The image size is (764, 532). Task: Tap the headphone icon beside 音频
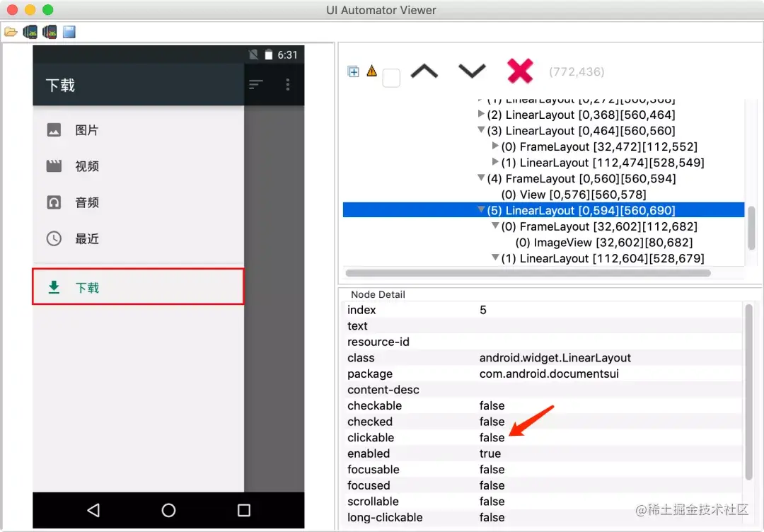pos(54,202)
